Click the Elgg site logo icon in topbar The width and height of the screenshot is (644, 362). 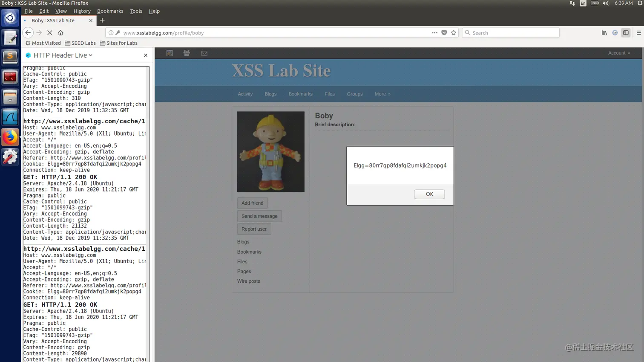tap(170, 53)
